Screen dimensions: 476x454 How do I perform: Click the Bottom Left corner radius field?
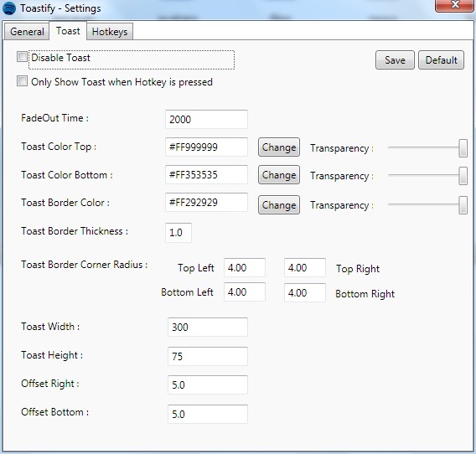pos(245,292)
